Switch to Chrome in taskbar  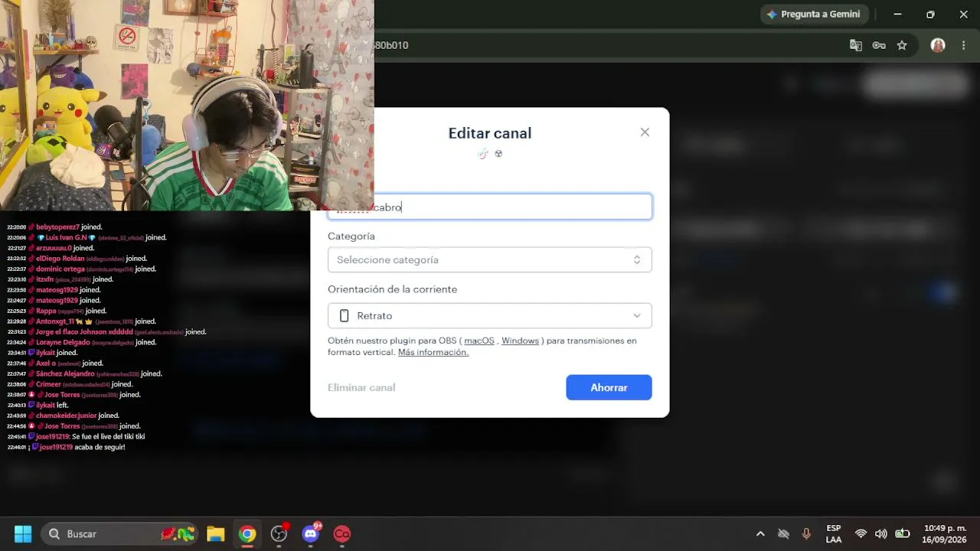point(247,533)
